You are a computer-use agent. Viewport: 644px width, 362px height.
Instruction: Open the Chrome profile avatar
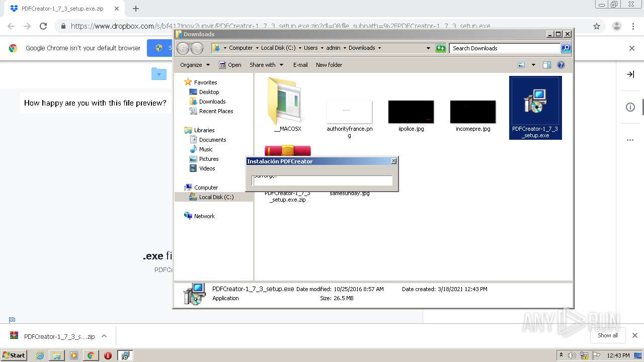[x=616, y=26]
